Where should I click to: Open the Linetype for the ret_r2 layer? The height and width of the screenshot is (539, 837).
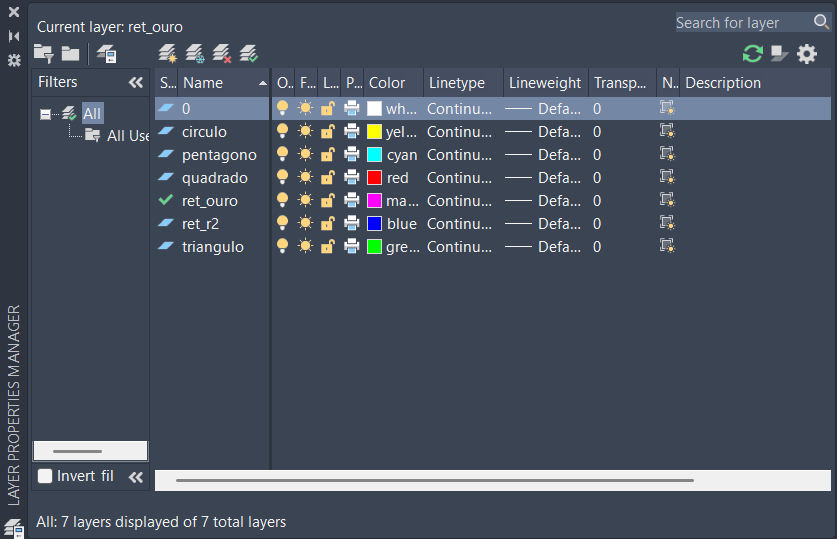pyautogui.click(x=459, y=223)
